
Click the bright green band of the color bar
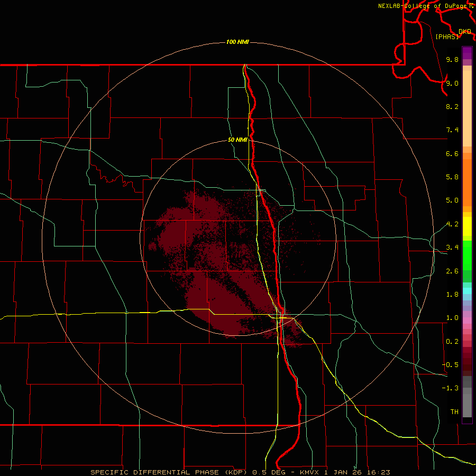tap(467, 255)
